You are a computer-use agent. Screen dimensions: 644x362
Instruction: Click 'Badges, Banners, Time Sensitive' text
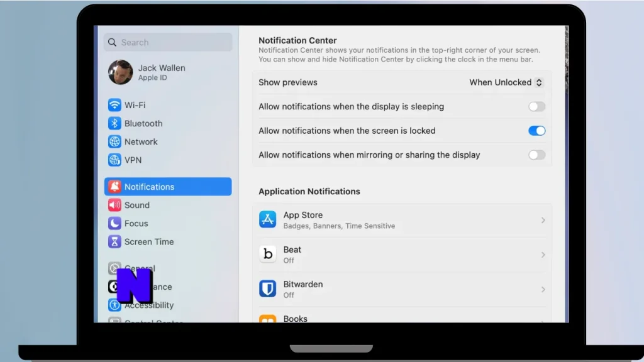pyautogui.click(x=339, y=226)
